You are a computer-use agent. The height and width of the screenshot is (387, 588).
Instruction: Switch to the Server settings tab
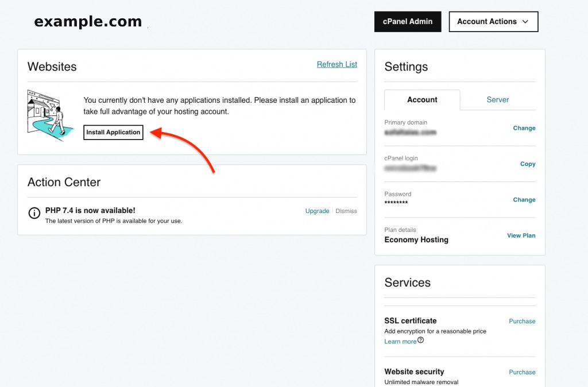pyautogui.click(x=497, y=100)
